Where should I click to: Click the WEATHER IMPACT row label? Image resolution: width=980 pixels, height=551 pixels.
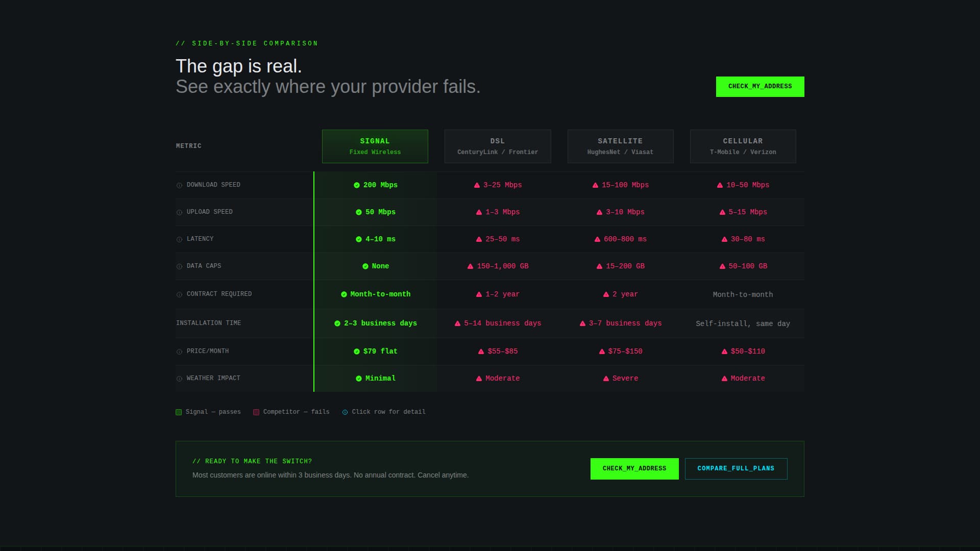[x=213, y=378]
